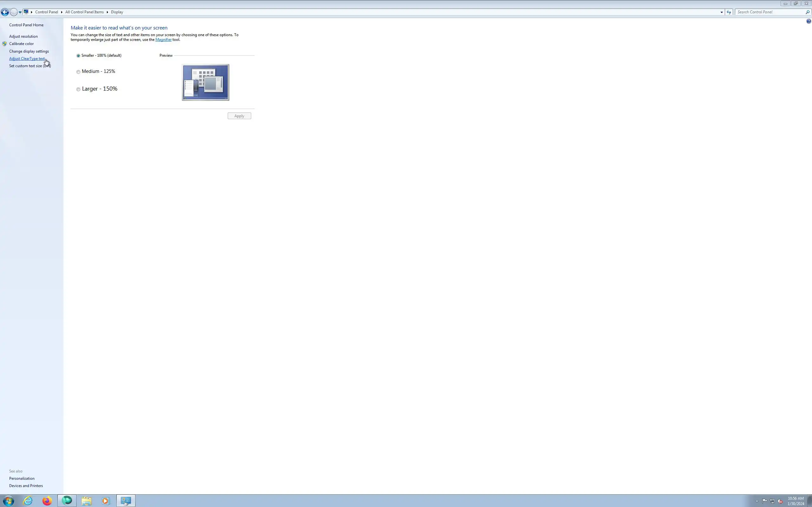The image size is (812, 507).
Task: Open Windows Media Player taskbar icon
Action: coord(106,501)
